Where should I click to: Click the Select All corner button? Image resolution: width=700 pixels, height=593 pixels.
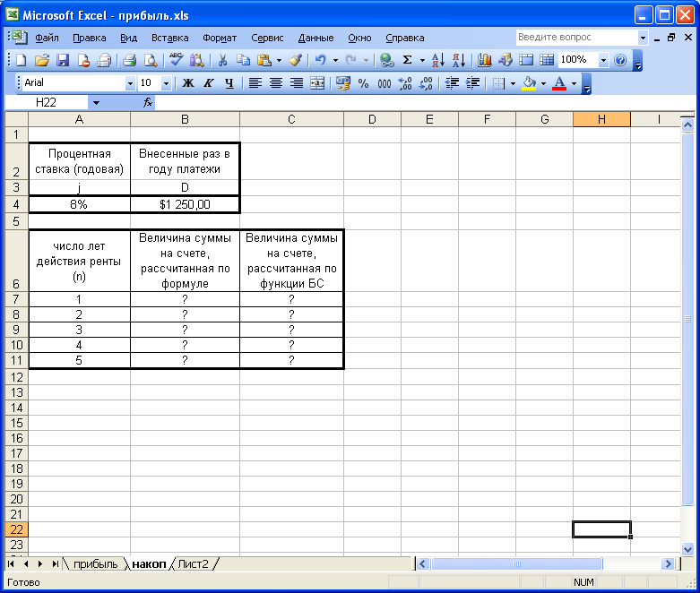16,119
